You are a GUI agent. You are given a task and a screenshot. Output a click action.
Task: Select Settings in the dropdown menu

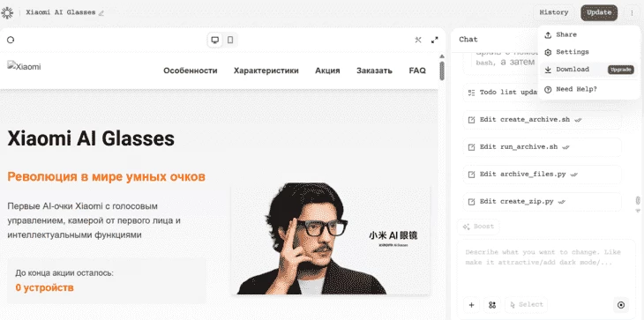pos(588,52)
